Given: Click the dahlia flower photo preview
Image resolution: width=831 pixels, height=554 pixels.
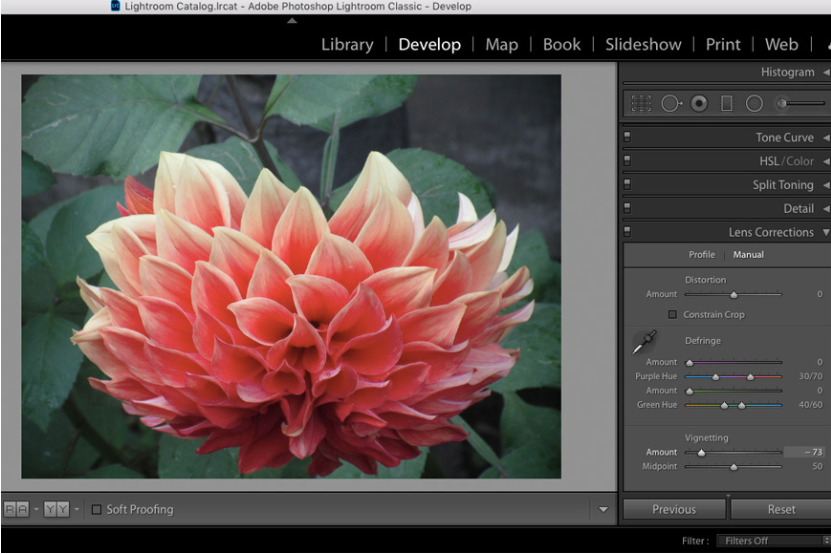Looking at the screenshot, I should tap(291, 276).
